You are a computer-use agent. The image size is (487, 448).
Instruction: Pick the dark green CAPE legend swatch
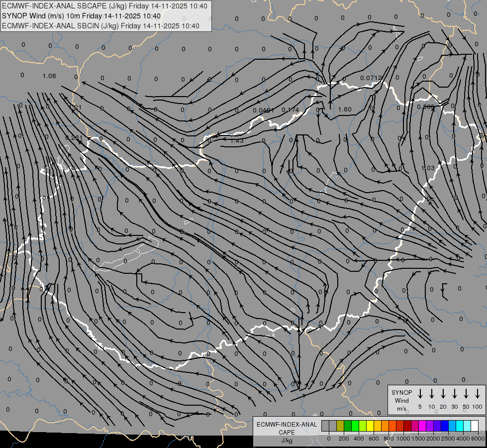click(x=348, y=426)
